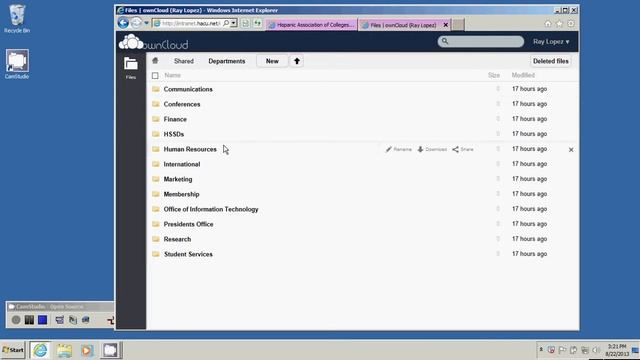The width and height of the screenshot is (640, 360).
Task: Open Internet Explorer in taskbar
Action: pyautogui.click(x=40, y=350)
